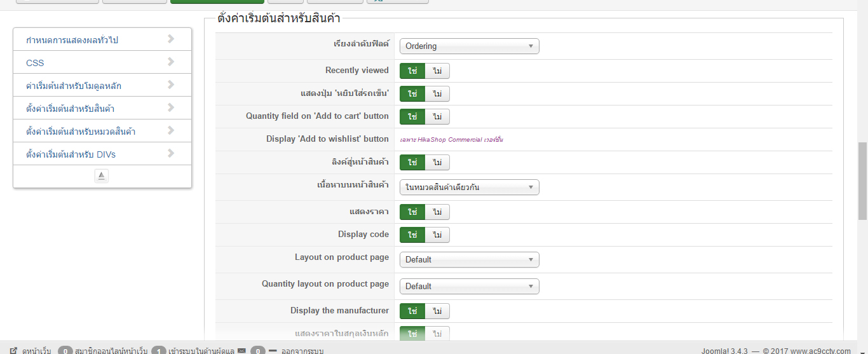
Task: Click the envelope messages icon in status bar
Action: click(x=241, y=351)
